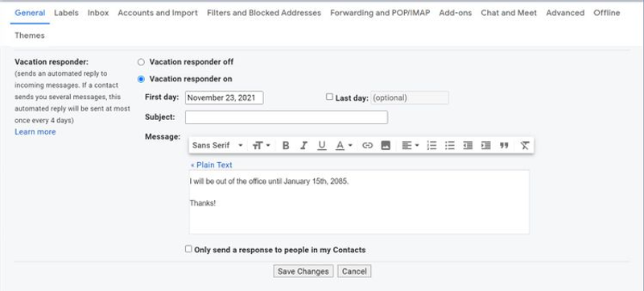This screenshot has height=291, width=644.
Task: Switch to Filters and Blocked Addresses tab
Action: tap(264, 13)
